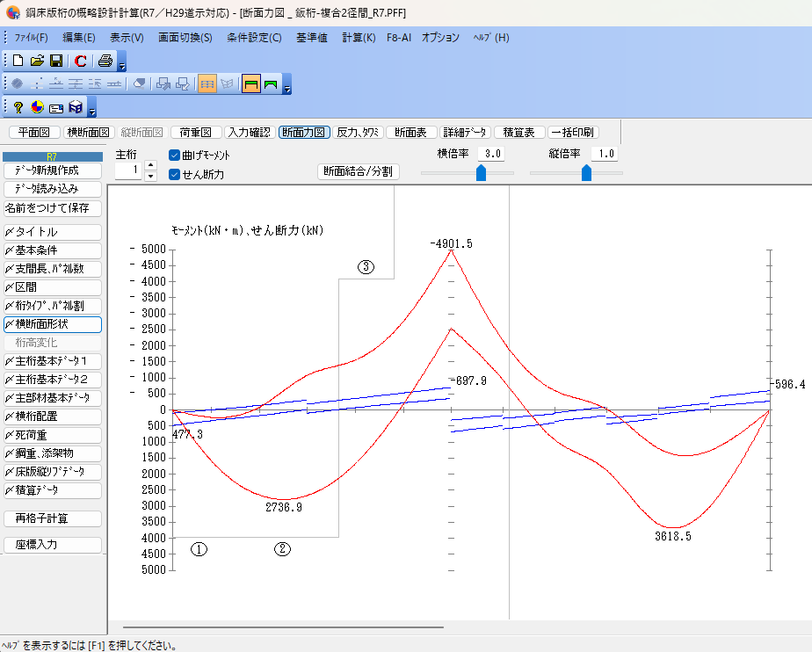This screenshot has width=812, height=652.
Task: Increase the 主桁 number with up arrow
Action: (150, 165)
